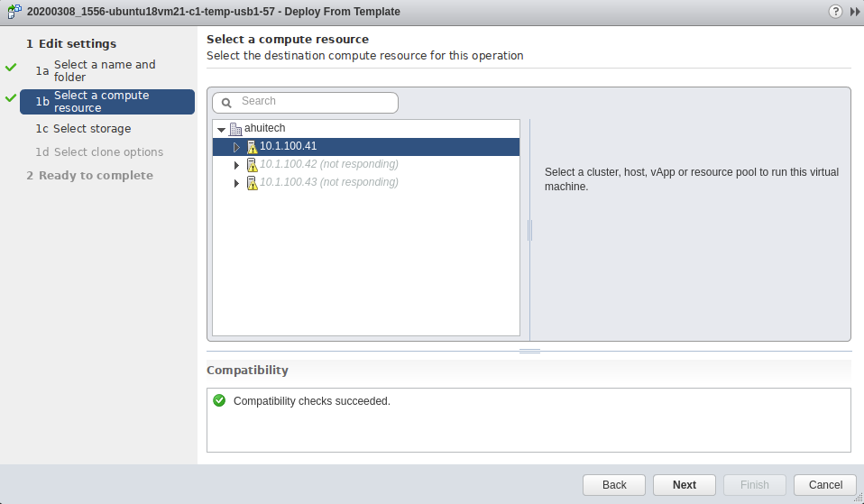Click the magnifier icon in search box
Image resolution: width=864 pixels, height=504 pixels.
(226, 102)
